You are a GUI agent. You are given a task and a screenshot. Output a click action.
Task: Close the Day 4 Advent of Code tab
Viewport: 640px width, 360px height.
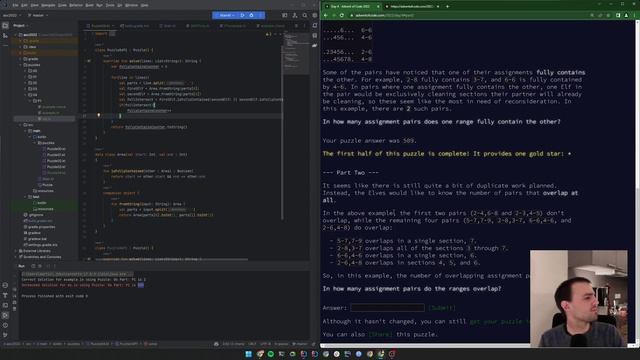point(378,7)
